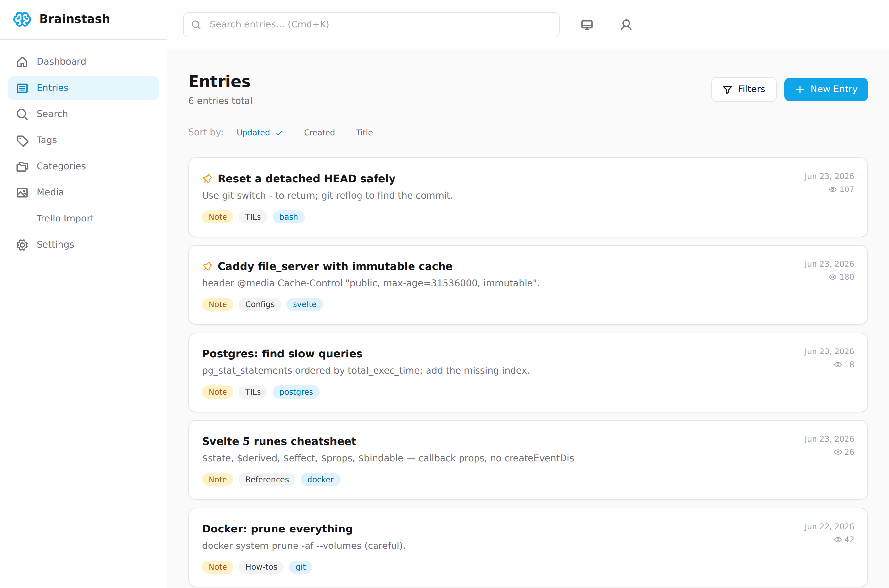The image size is (889, 588).
Task: Open Search page from sidebar
Action: tap(83, 114)
